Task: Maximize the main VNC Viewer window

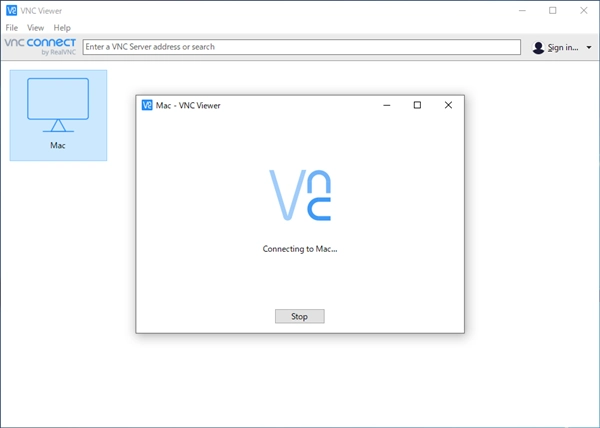Action: [x=553, y=11]
